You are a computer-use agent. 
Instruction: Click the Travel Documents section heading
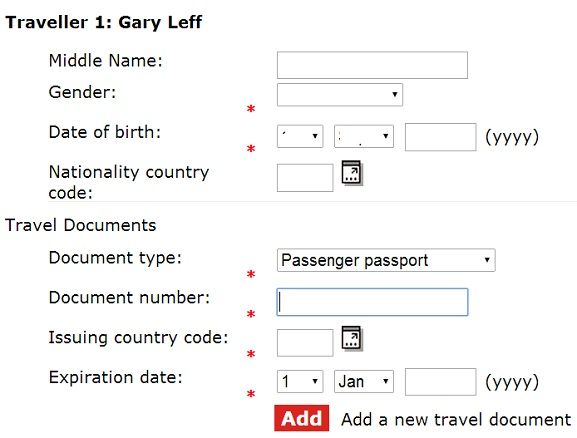click(x=81, y=225)
